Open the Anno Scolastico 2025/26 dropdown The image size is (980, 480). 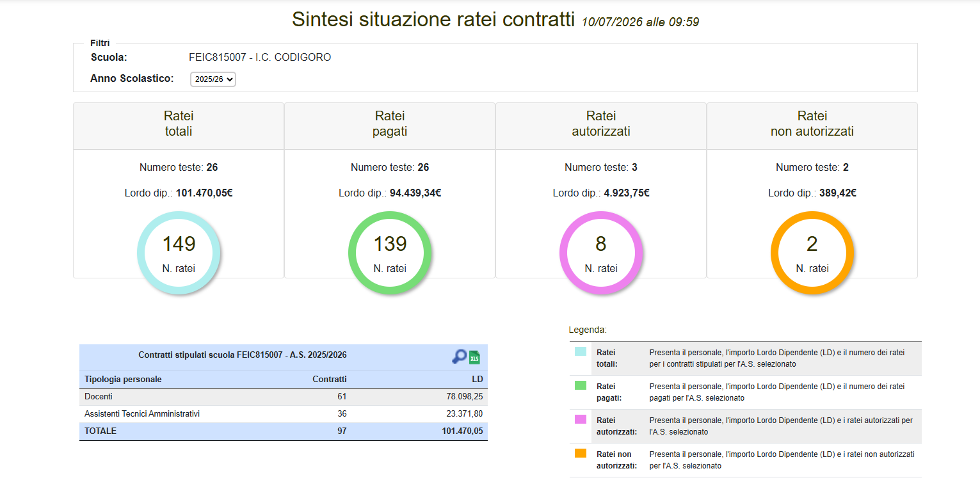pos(213,79)
